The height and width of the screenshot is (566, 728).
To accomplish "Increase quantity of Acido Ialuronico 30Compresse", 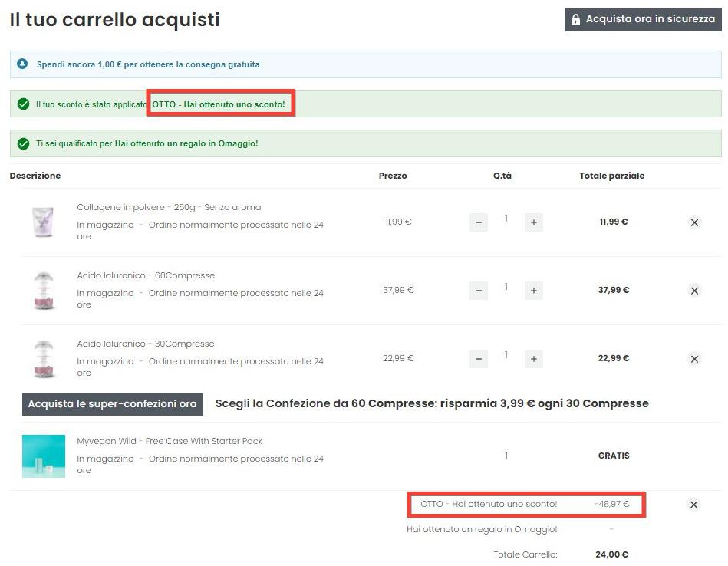I will click(x=534, y=359).
